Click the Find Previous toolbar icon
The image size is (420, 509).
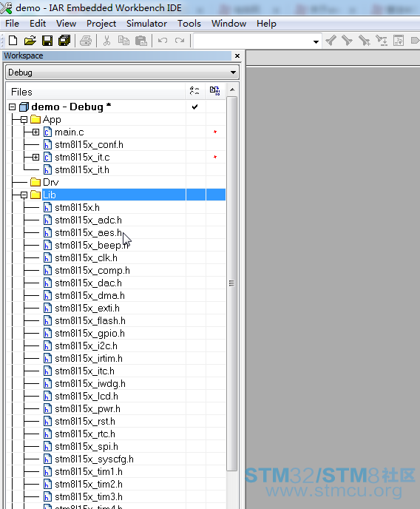tap(331, 41)
